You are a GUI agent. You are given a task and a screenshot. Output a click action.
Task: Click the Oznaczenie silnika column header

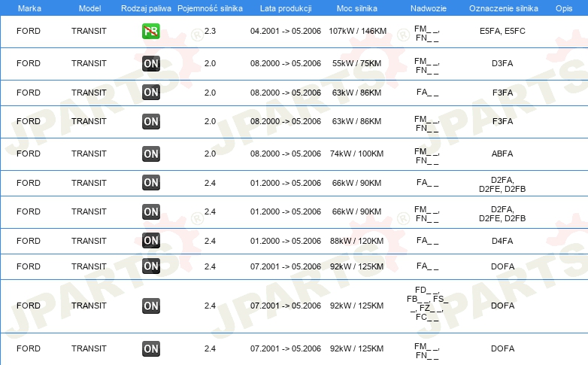click(504, 8)
